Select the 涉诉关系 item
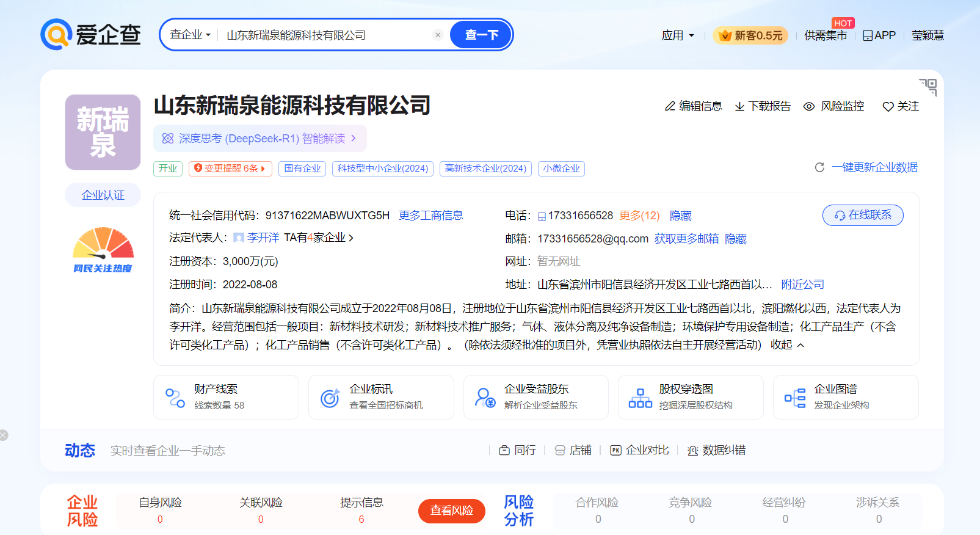The image size is (980, 535). (877, 511)
